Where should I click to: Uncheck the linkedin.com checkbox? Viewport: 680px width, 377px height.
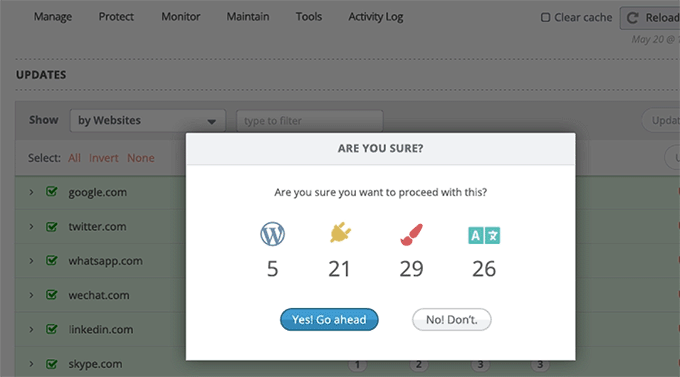pyautogui.click(x=52, y=329)
